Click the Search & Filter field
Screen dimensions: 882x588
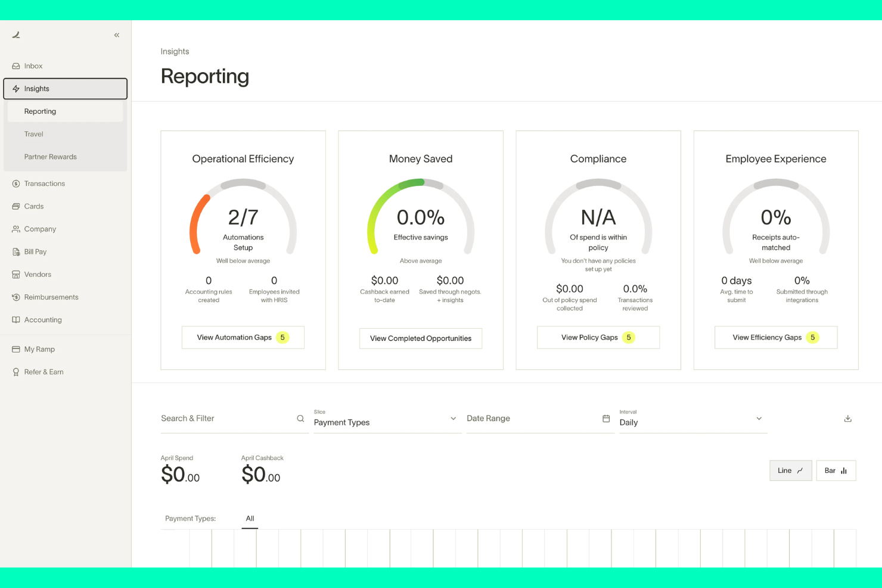[226, 419]
